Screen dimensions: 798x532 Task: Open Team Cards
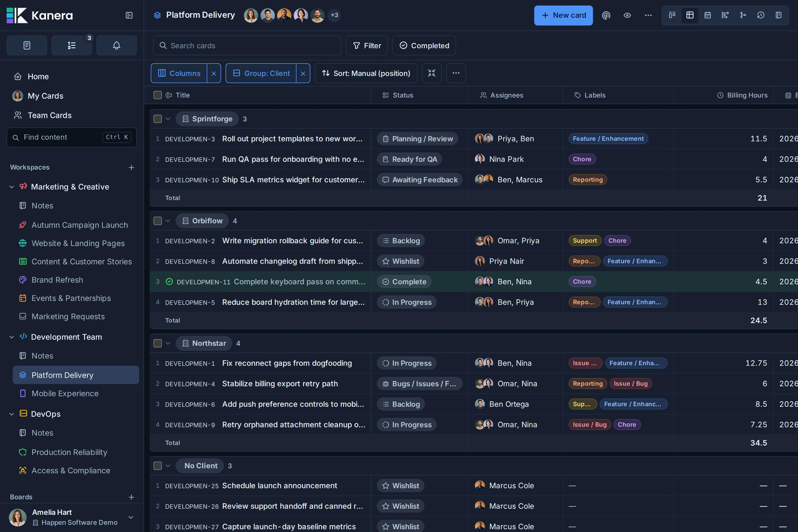pyautogui.click(x=50, y=115)
